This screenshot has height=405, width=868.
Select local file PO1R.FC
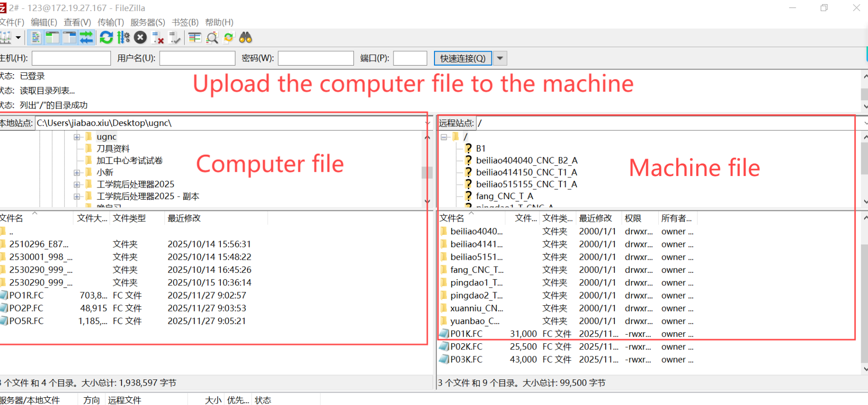click(x=27, y=295)
